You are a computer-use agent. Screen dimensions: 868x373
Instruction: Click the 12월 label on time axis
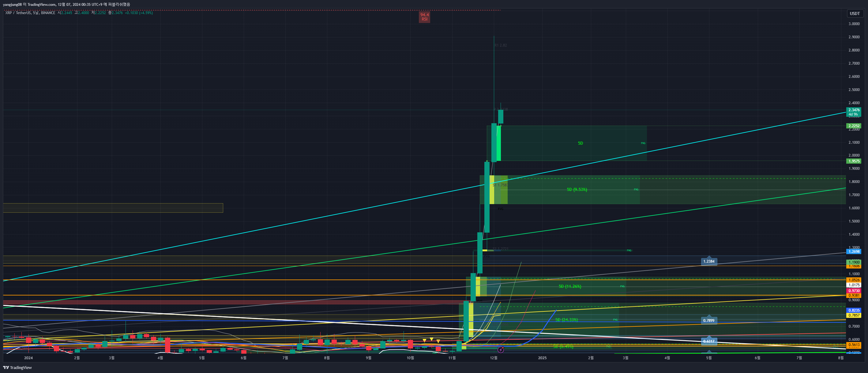click(493, 358)
